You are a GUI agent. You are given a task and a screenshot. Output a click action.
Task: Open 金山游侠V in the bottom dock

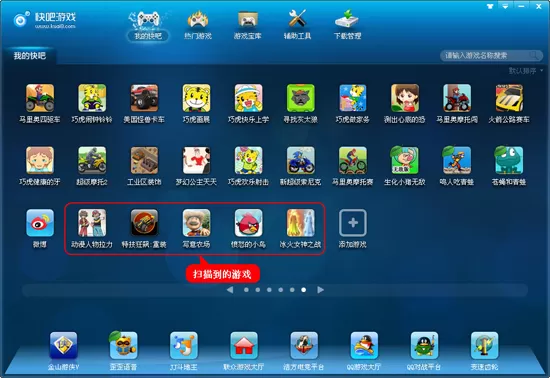point(63,346)
